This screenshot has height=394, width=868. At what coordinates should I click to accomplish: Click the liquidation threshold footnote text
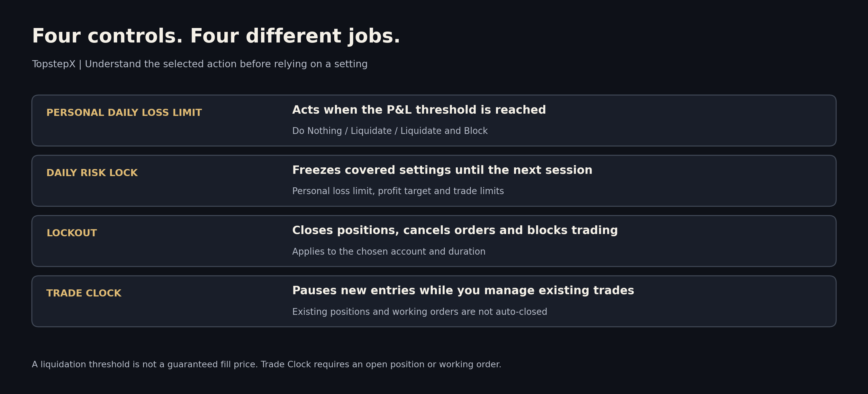[x=267, y=364]
